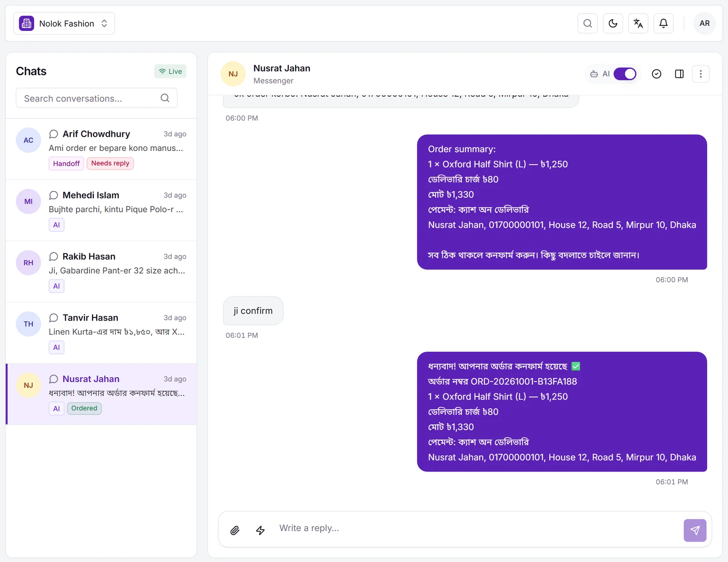This screenshot has height=562, width=728.
Task: Open Rakib Hasan conversation
Action: coord(101,272)
